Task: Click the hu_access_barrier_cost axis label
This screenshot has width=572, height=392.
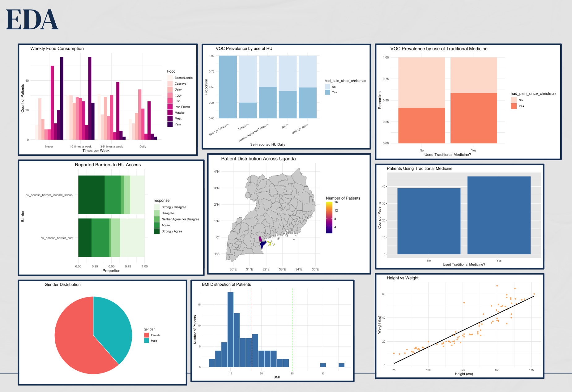Action: 57,238
